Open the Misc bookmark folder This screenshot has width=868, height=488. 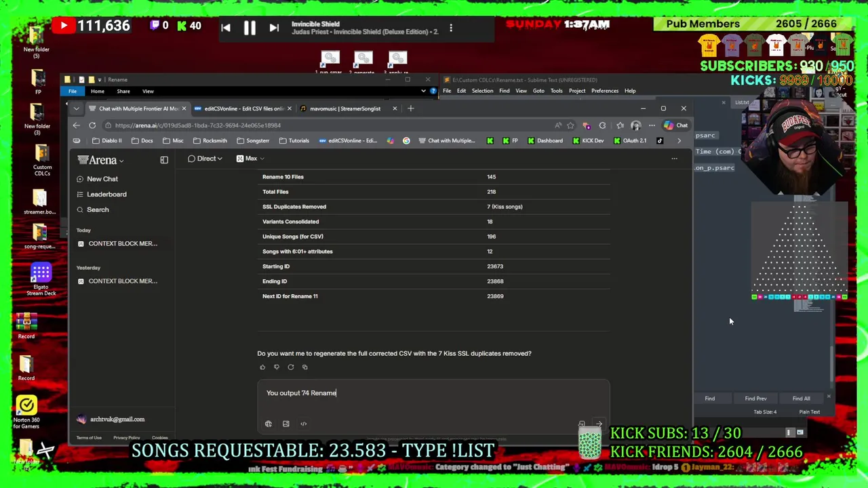coord(173,141)
